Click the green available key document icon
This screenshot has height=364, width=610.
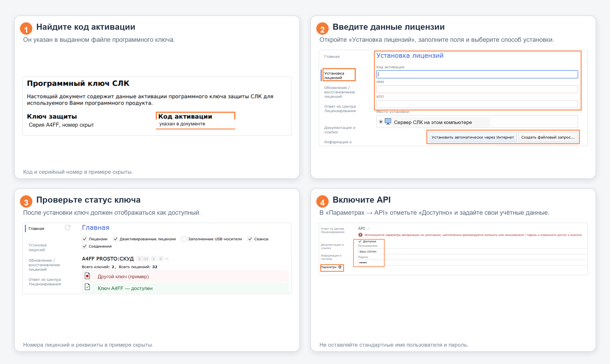[87, 287]
